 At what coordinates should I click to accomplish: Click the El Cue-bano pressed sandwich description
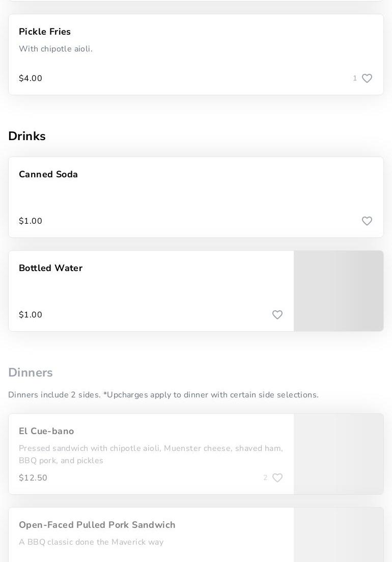[151, 454]
